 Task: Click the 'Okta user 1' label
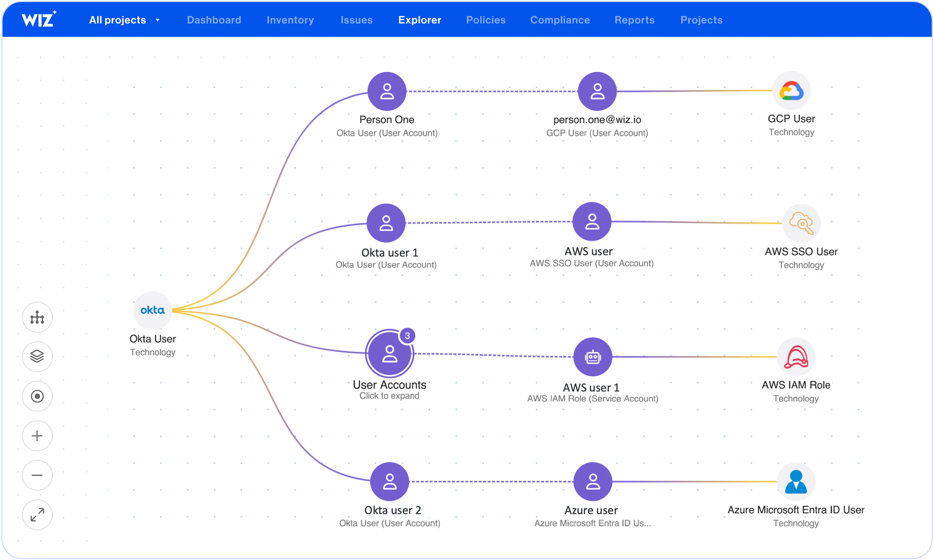[389, 253]
